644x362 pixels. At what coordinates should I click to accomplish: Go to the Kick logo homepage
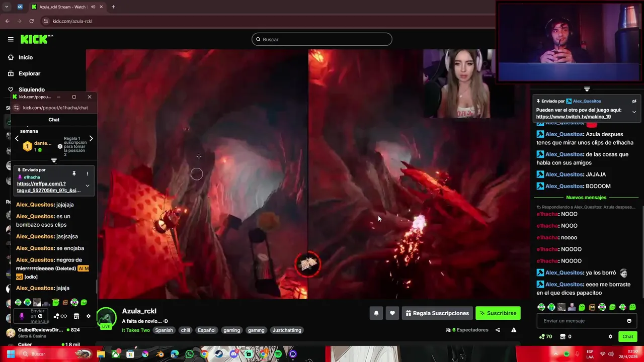(36, 39)
